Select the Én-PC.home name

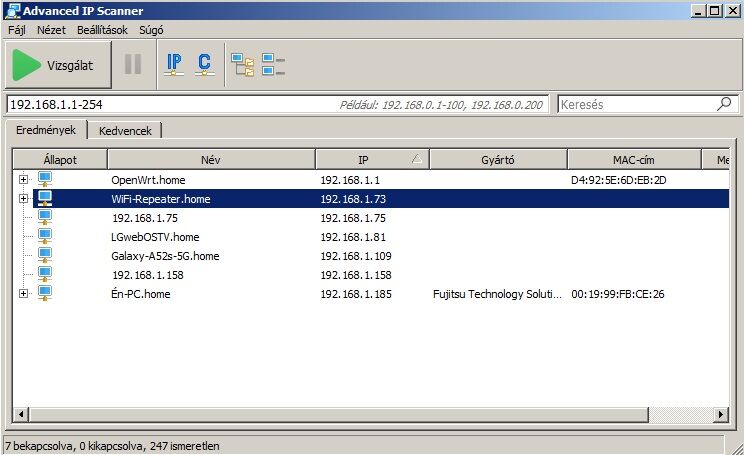[x=140, y=294]
